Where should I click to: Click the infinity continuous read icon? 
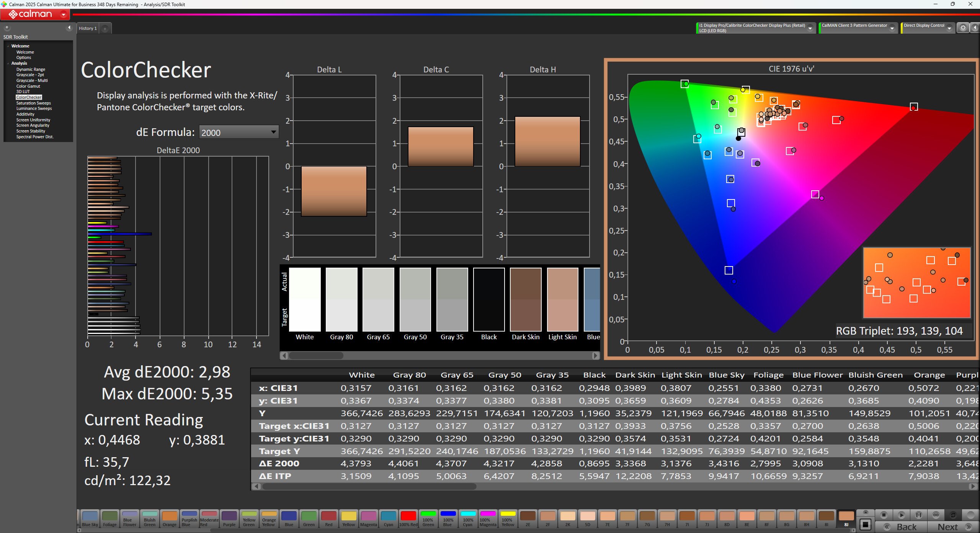tap(936, 515)
